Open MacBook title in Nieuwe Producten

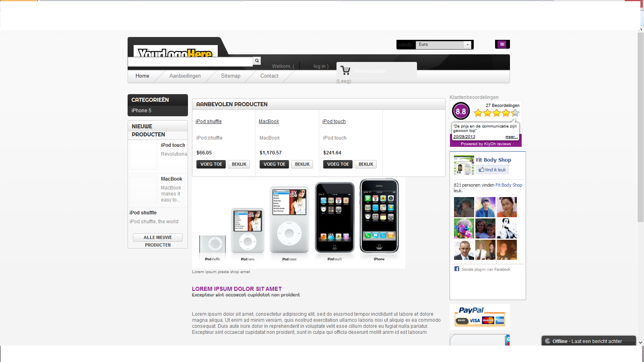[x=171, y=179]
